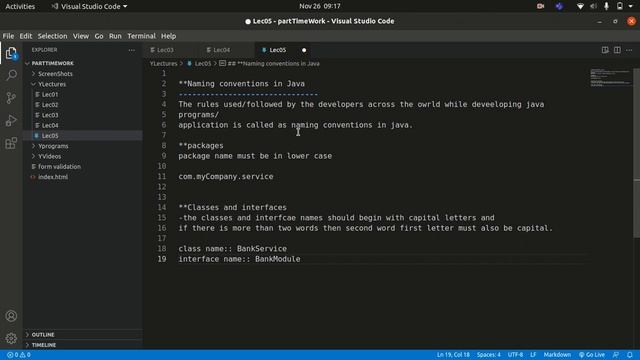Open preview to the side icon
The width and height of the screenshot is (640, 360).
605,50
